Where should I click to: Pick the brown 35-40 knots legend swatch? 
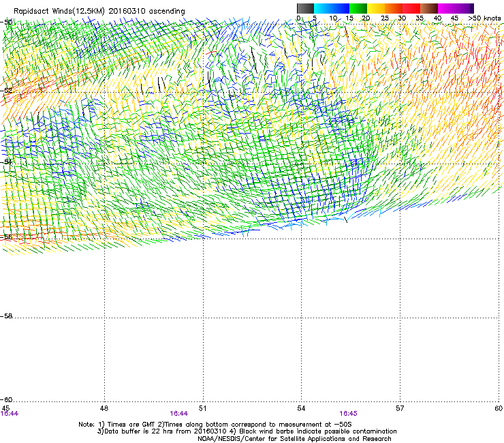(429, 8)
